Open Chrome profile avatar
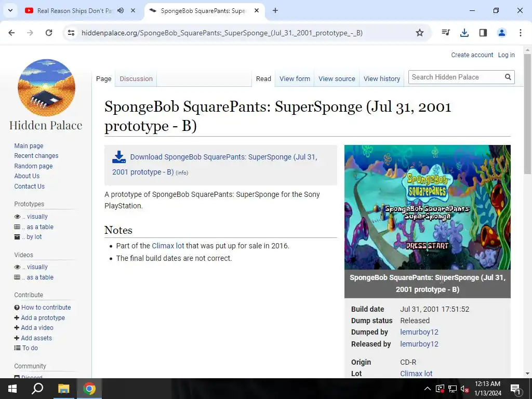Image resolution: width=532 pixels, height=399 pixels. point(502,33)
